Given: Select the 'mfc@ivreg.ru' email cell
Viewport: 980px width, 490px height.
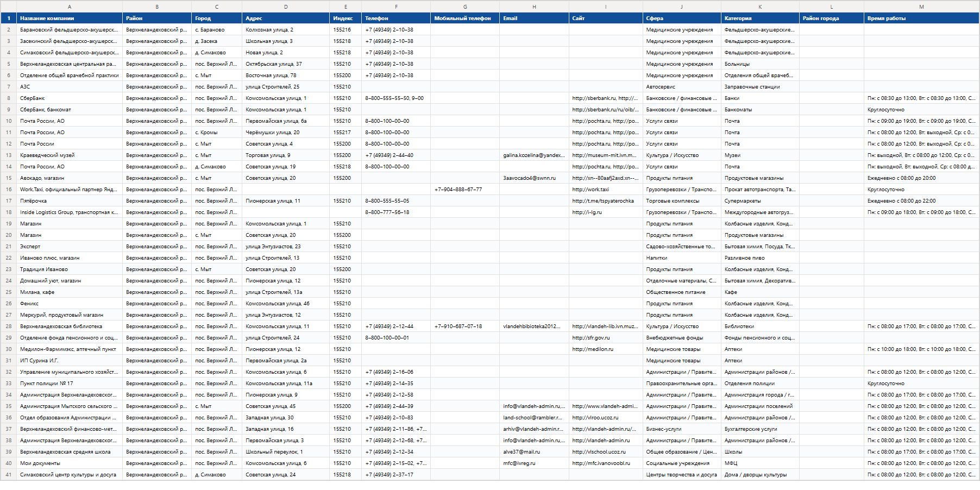Looking at the screenshot, I should pos(534,463).
